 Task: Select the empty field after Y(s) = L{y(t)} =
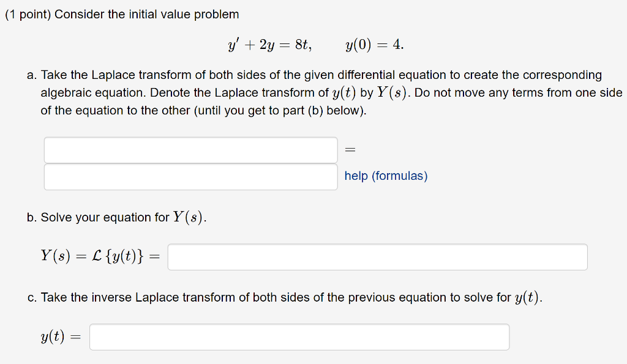tap(378, 256)
